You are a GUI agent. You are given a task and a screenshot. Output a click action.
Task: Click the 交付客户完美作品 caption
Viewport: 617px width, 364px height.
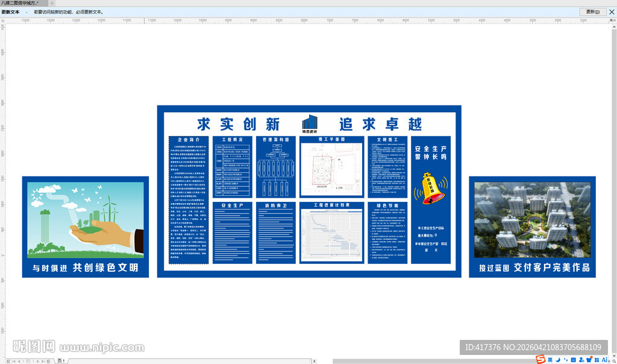point(552,268)
